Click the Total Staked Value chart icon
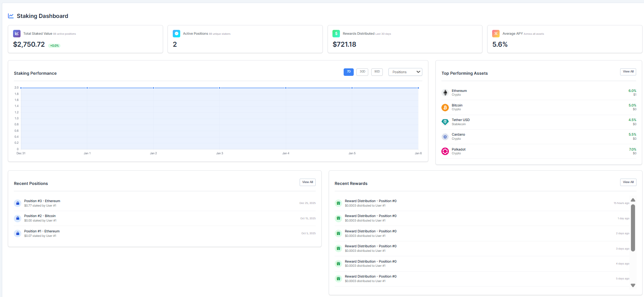 17,34
